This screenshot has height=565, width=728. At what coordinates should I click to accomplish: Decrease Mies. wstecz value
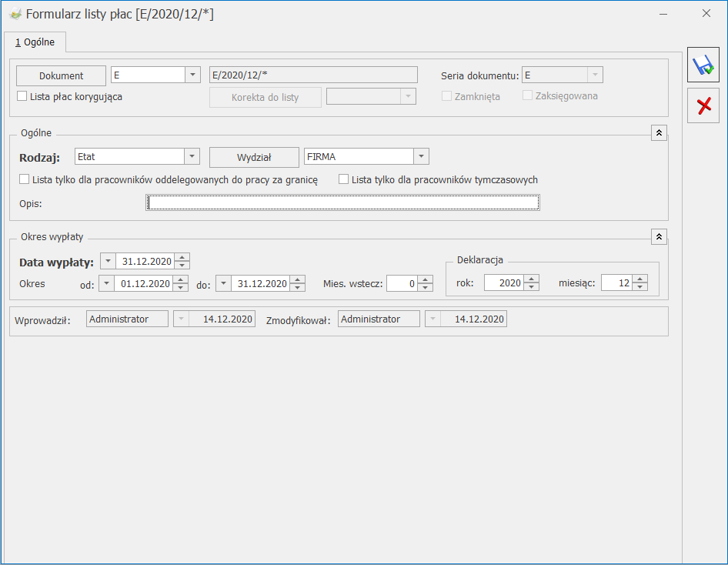(x=426, y=287)
